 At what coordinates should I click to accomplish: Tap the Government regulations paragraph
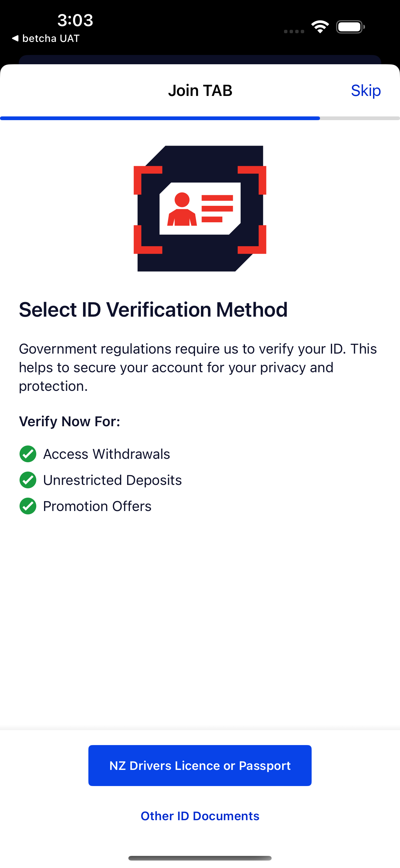(x=198, y=367)
